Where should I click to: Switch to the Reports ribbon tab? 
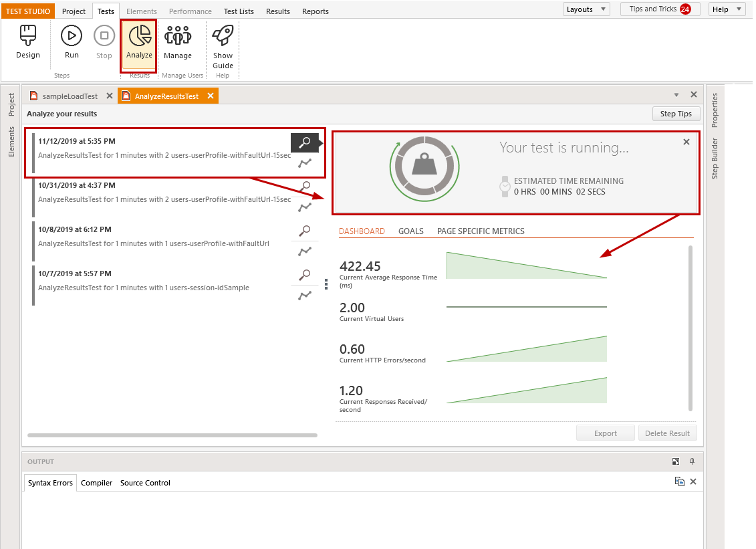(x=316, y=11)
